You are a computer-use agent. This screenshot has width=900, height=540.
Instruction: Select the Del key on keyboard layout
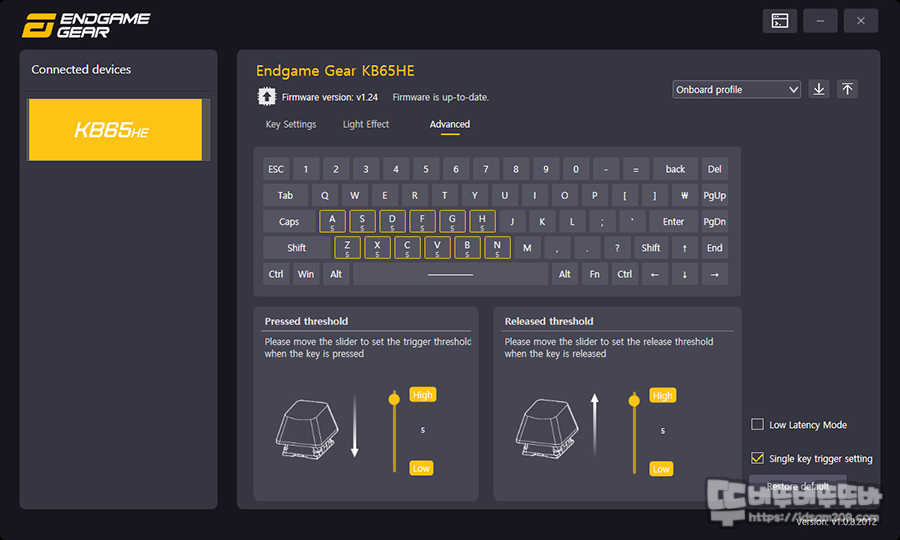coord(715,169)
